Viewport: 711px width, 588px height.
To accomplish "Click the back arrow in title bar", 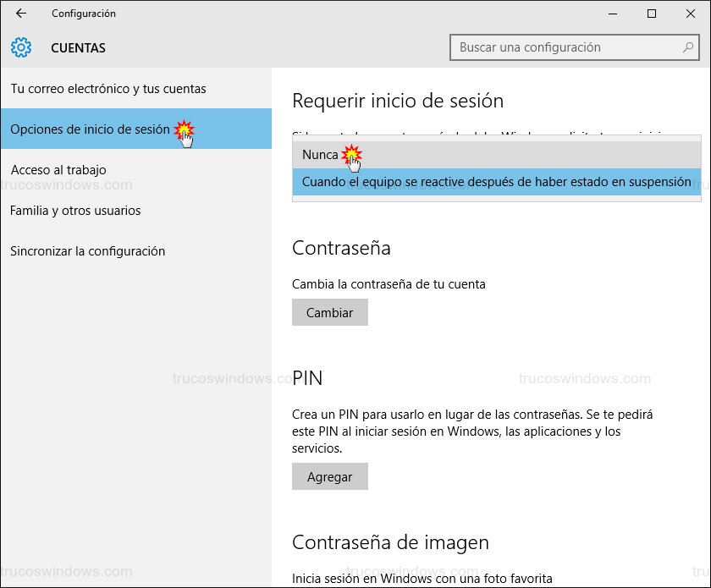I will tap(21, 14).
